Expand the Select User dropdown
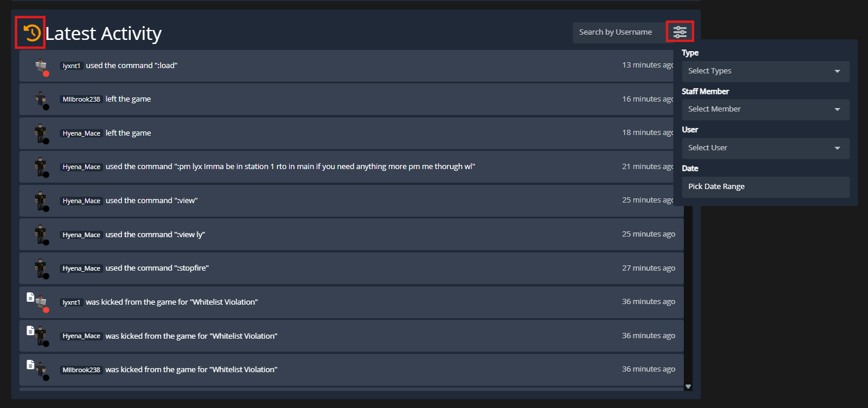 coord(765,148)
